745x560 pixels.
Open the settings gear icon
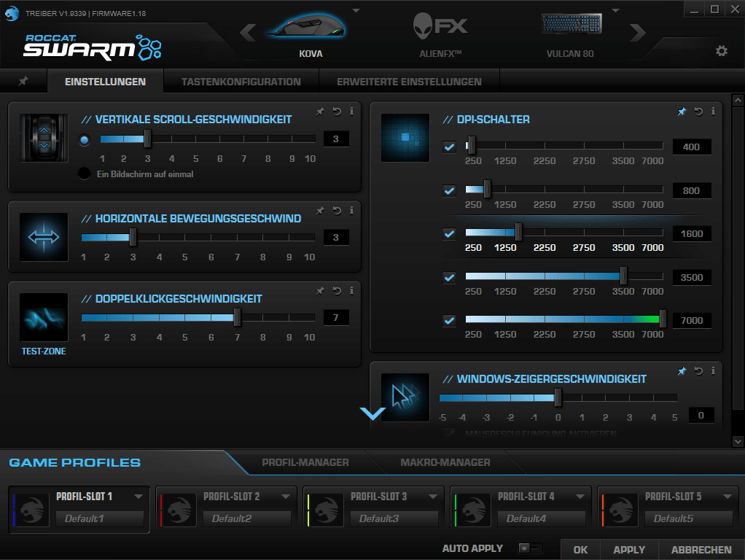pyautogui.click(x=722, y=50)
